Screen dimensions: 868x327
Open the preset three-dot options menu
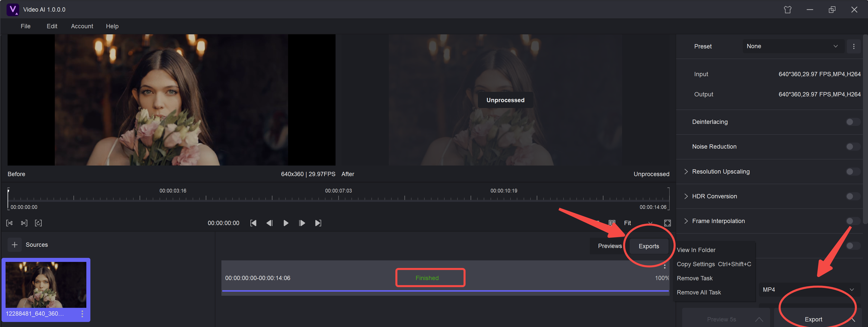854,46
